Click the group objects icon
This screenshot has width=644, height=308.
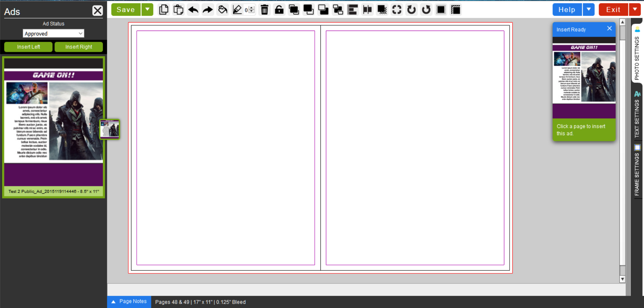click(338, 10)
